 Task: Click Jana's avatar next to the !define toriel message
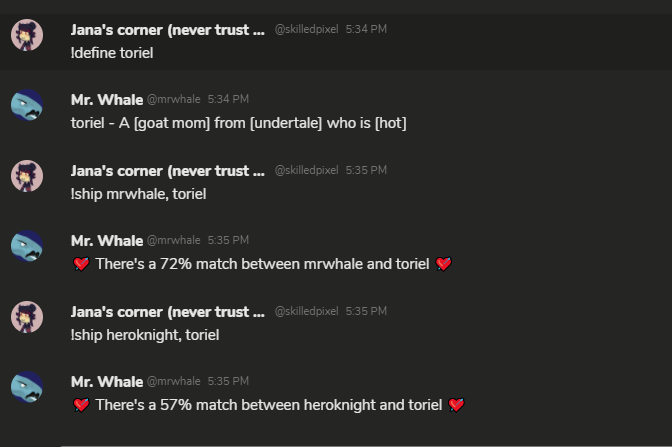pos(27,37)
